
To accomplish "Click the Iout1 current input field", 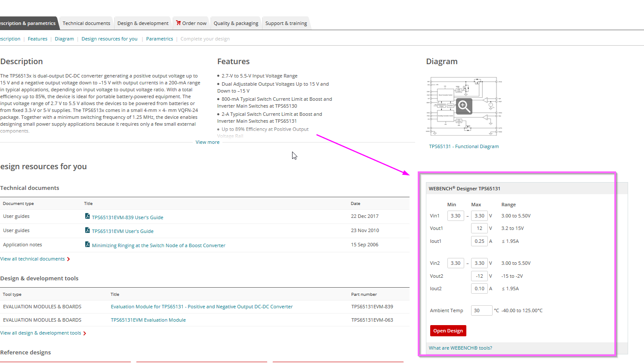I will click(479, 241).
